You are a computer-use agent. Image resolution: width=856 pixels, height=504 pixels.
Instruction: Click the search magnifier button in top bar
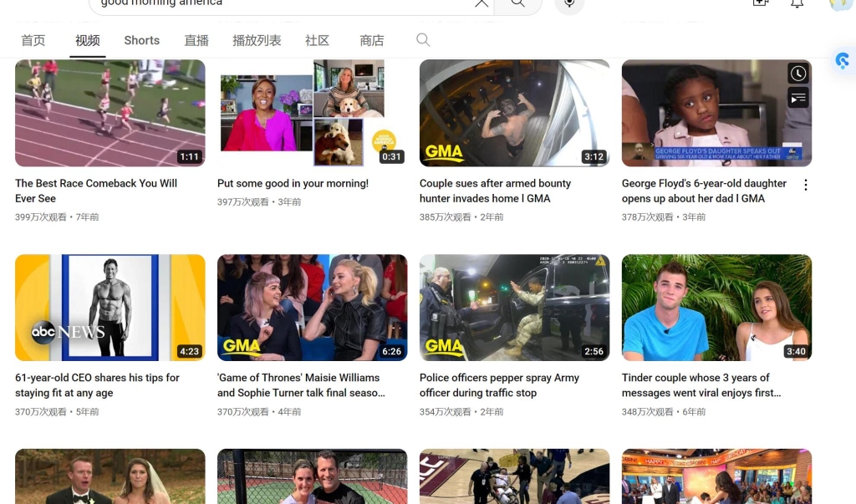[518, 4]
